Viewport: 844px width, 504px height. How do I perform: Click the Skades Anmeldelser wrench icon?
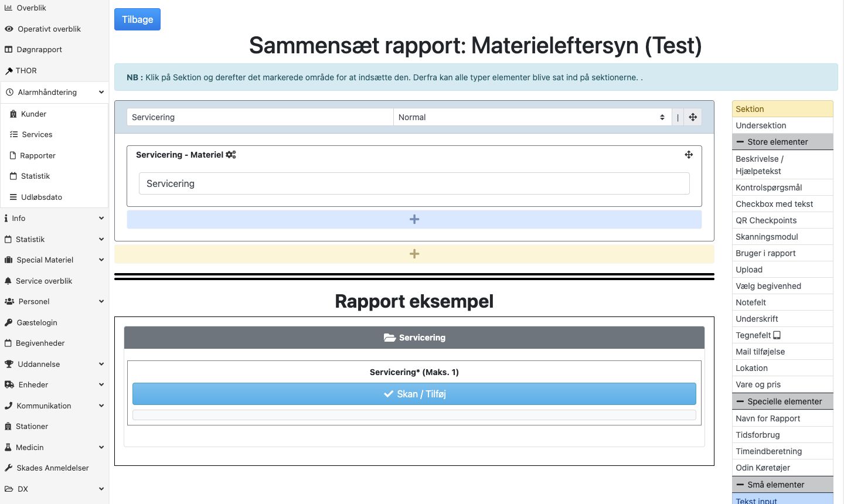click(x=8, y=468)
